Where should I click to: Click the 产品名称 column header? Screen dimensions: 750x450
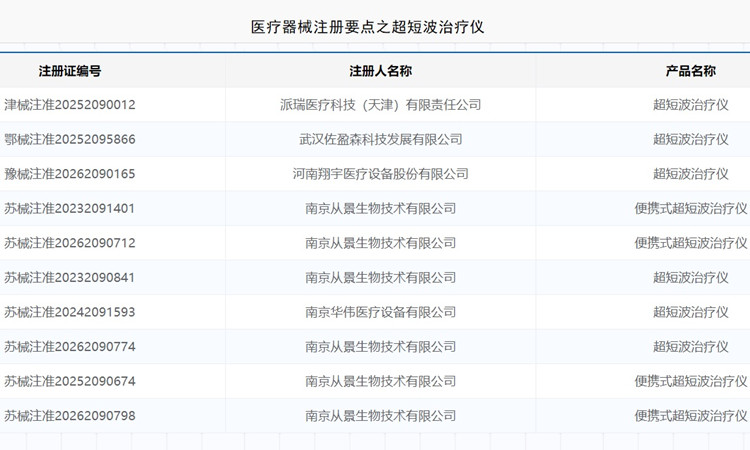[x=690, y=71]
